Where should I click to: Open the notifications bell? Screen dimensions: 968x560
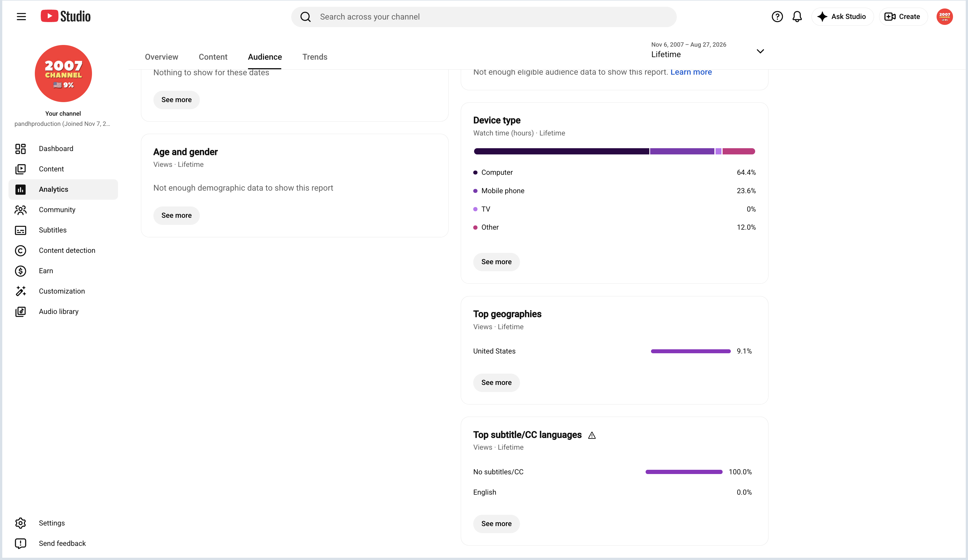click(797, 16)
